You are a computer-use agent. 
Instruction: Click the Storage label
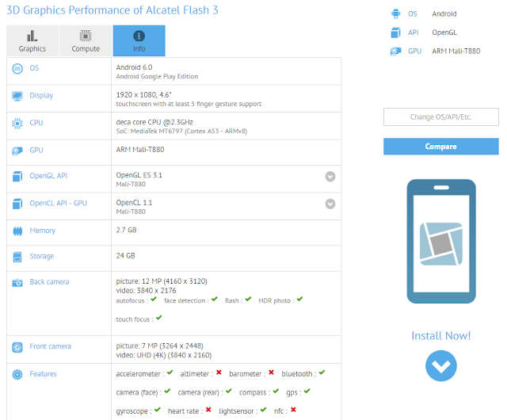point(42,256)
